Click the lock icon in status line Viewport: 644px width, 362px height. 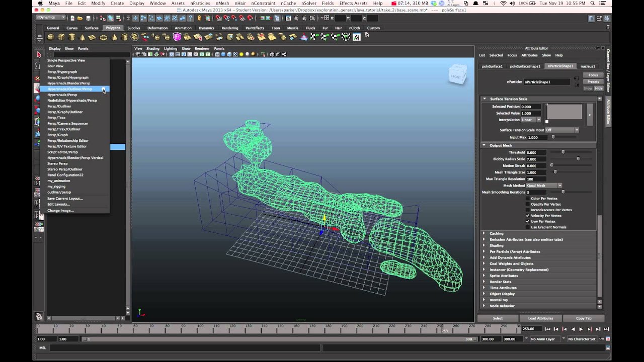point(199,18)
